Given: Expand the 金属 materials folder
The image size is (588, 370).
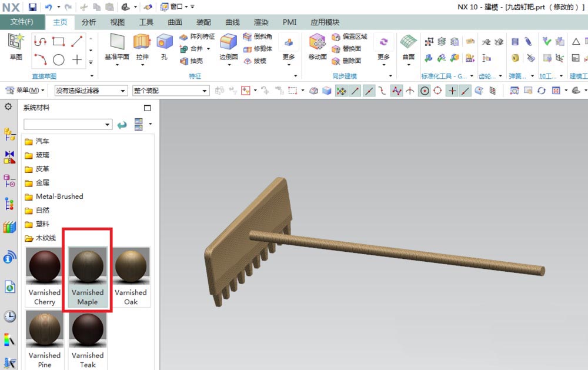Looking at the screenshot, I should coord(42,182).
